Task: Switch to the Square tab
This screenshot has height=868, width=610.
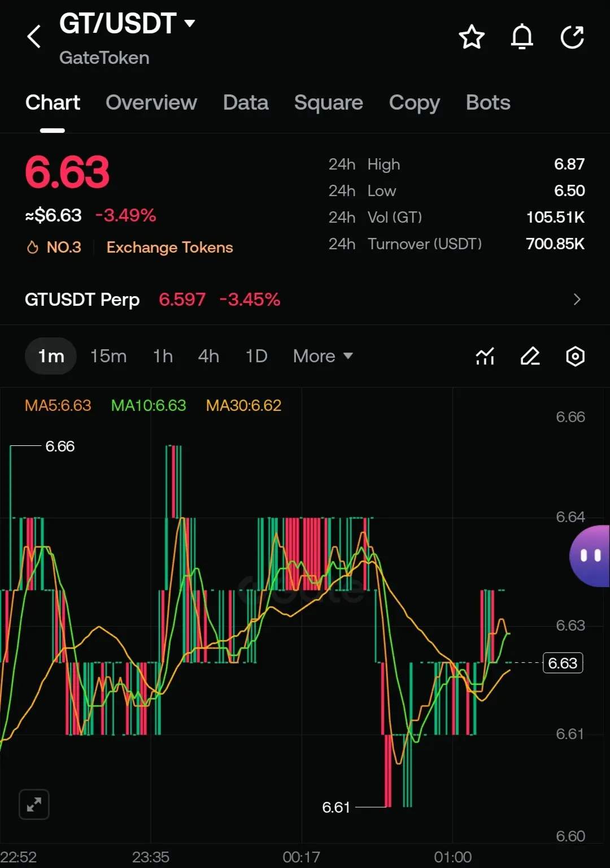Action: [x=328, y=103]
